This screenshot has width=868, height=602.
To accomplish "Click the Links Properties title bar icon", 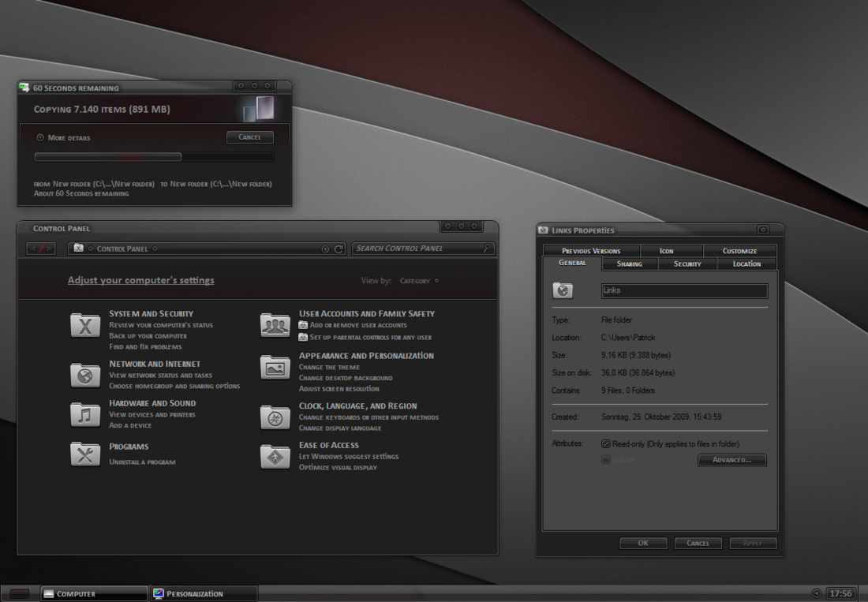I will tap(543, 230).
